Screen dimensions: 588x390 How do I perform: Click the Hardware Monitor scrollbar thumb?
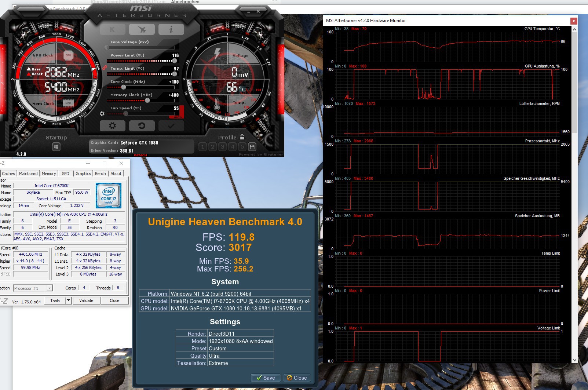574,83
